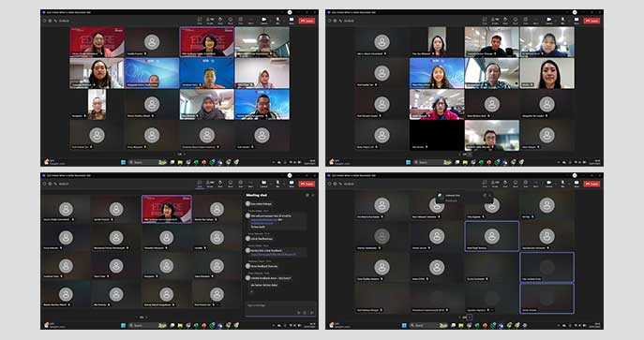Open More actions in bottom-right meeting window

(535, 184)
